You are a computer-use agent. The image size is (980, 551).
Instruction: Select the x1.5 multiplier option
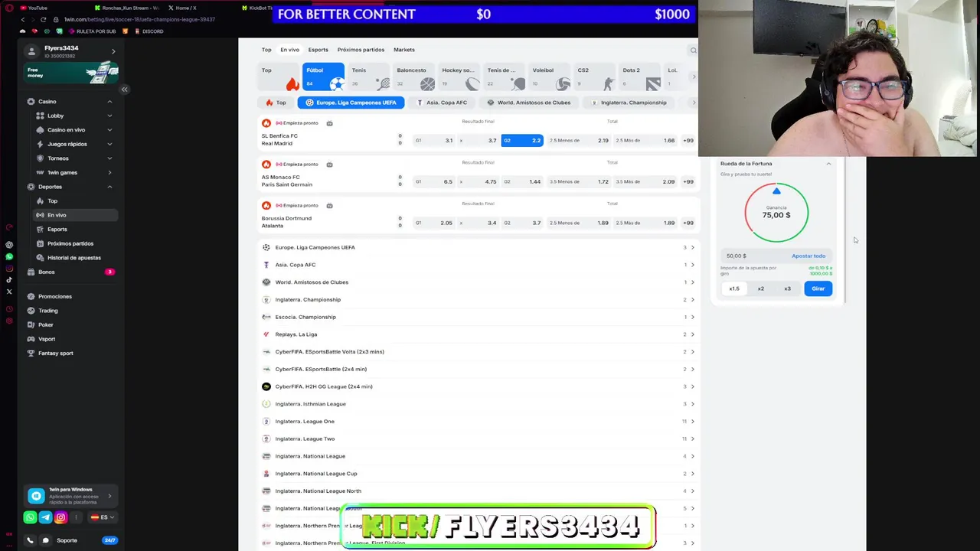click(x=734, y=289)
